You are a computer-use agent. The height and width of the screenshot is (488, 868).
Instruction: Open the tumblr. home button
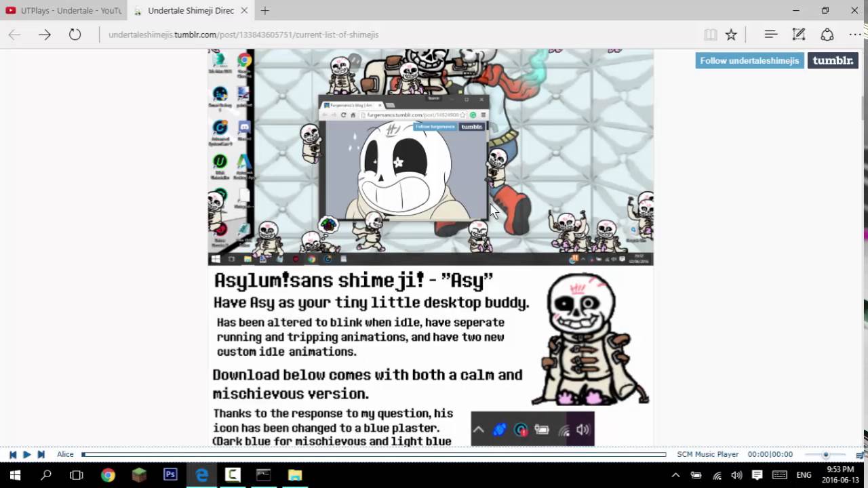tap(833, 61)
